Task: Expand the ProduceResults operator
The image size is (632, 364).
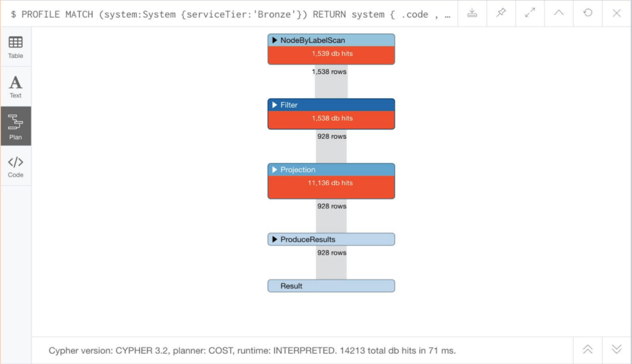Action: 275,239
